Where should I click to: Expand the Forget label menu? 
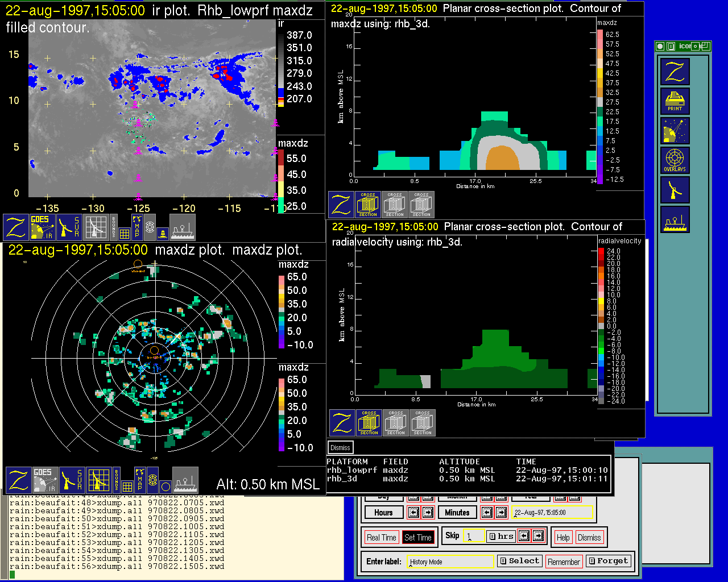coord(608,561)
